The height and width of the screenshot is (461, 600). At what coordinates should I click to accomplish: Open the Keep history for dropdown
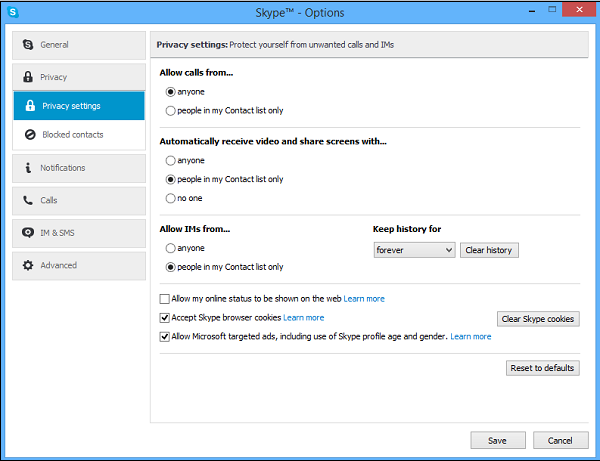[x=414, y=250]
